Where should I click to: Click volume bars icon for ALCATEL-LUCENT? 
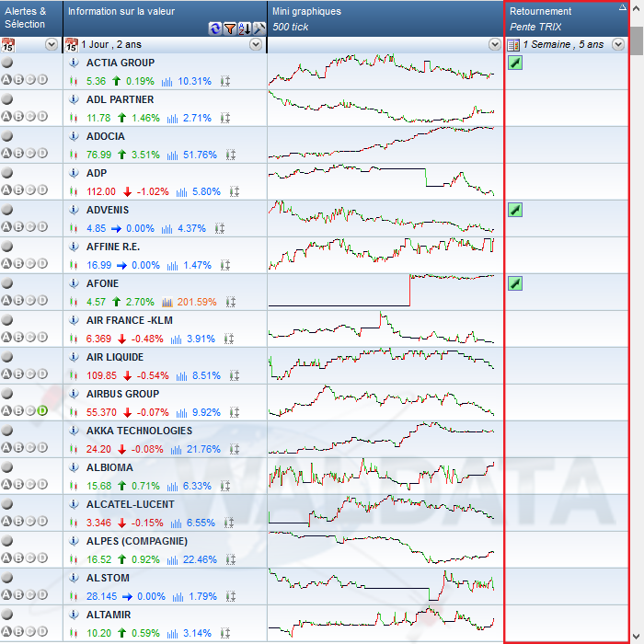click(177, 523)
